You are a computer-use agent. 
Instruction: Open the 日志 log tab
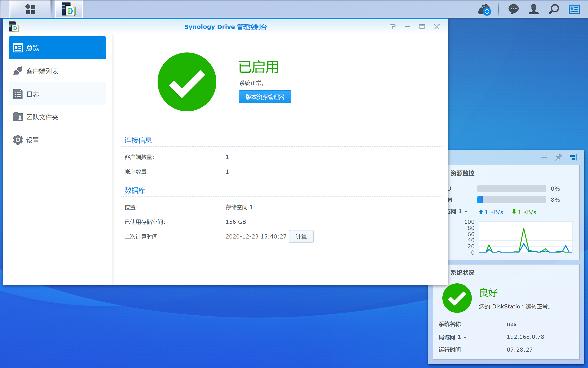57,94
